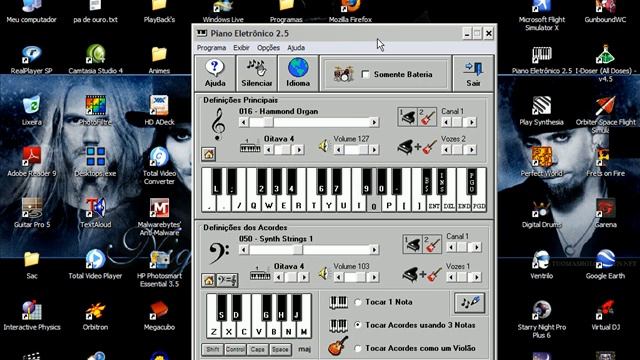Toggle the Caps chord modifier key
Image resolution: width=640 pixels, height=360 pixels.
[258, 350]
